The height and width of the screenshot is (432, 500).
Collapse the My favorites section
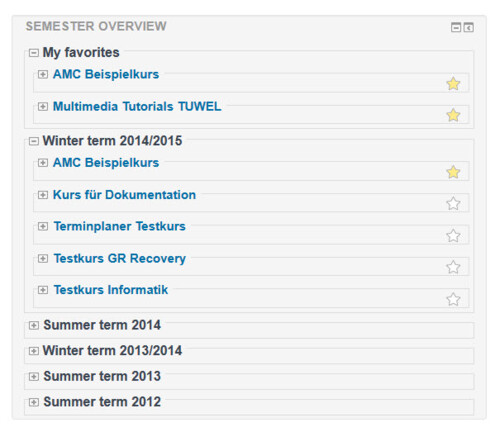point(34,53)
